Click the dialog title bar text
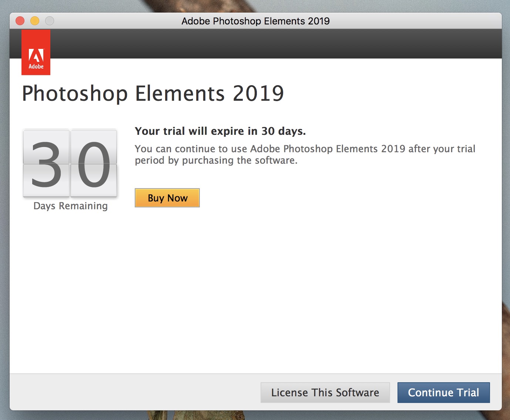 click(255, 21)
